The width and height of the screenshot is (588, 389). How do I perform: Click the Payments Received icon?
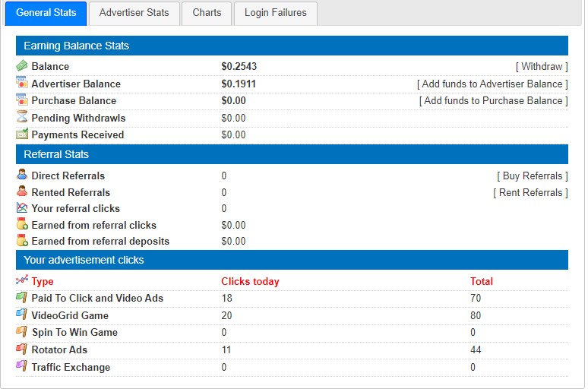tap(22, 134)
